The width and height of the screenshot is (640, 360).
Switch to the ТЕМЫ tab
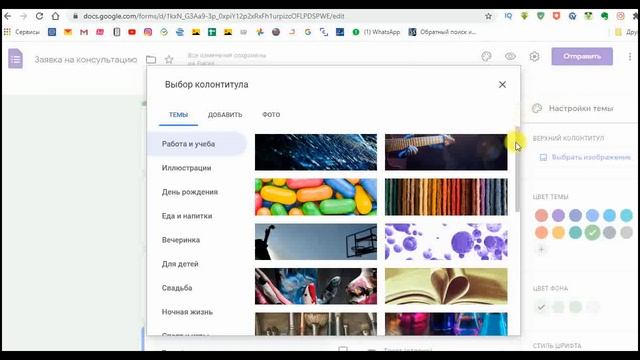(x=178, y=115)
